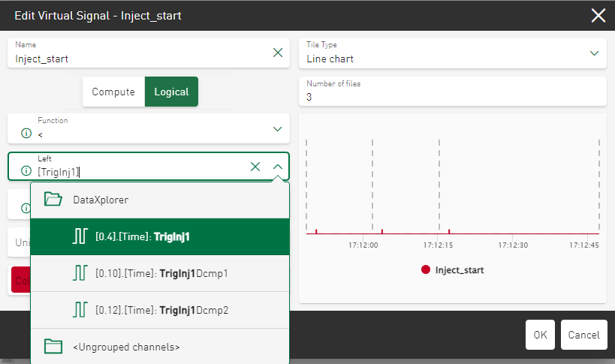Open the Function dropdown
This screenshot has width=615, height=364.
tap(277, 129)
